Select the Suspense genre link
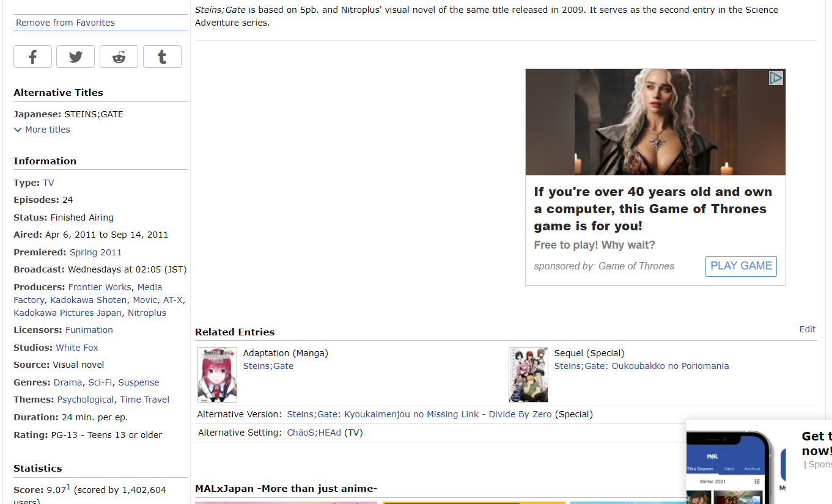 139,382
